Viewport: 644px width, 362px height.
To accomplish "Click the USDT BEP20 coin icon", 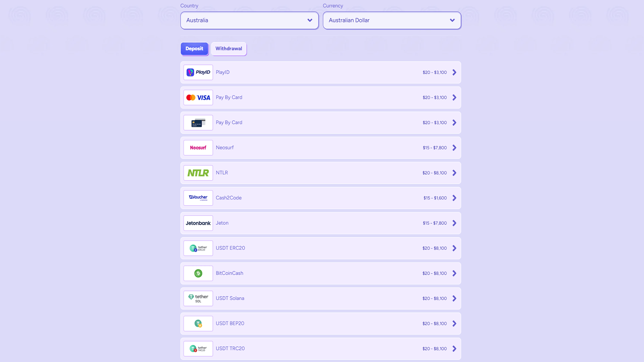I will point(198,323).
